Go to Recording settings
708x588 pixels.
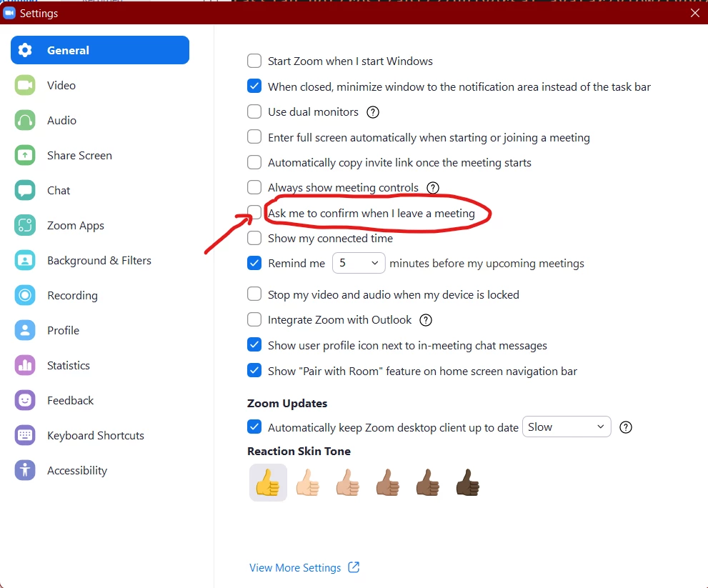tap(100, 295)
